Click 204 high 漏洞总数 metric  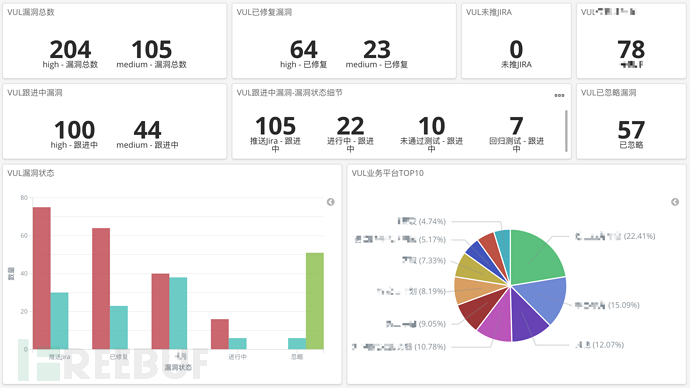(70, 55)
